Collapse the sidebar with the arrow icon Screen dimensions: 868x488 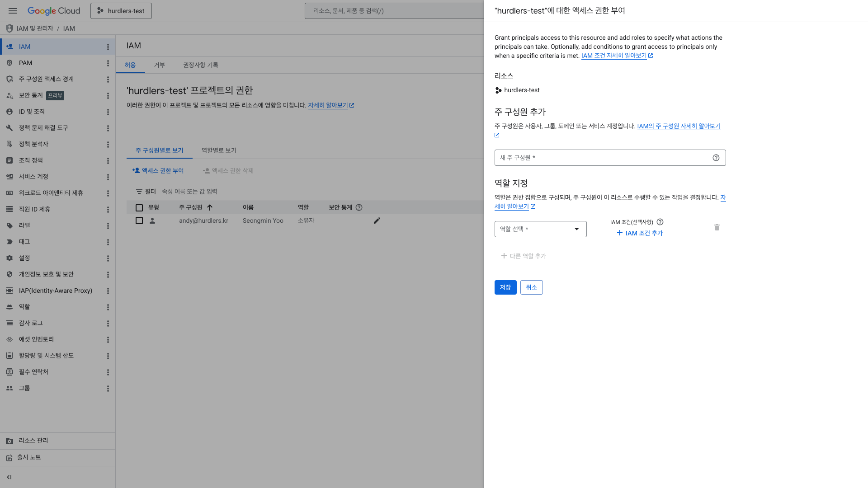pos(9,477)
